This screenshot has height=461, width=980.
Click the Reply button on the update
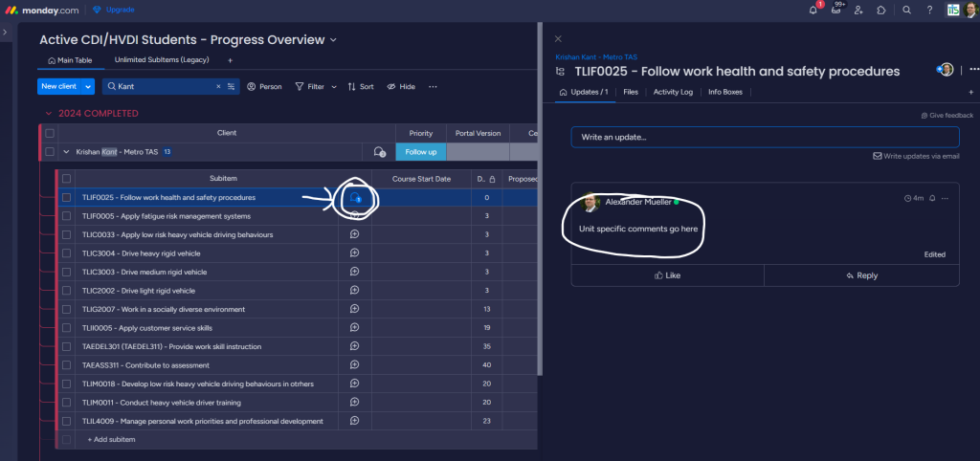861,275
